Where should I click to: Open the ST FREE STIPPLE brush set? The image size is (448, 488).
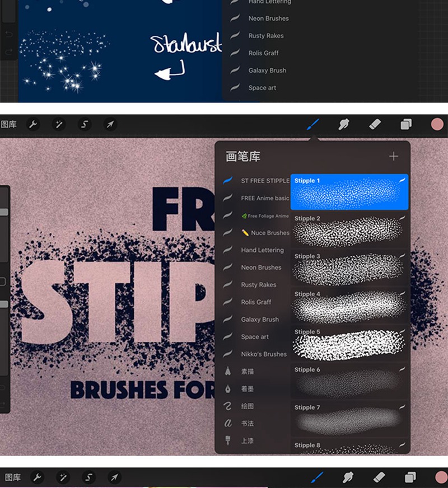pyautogui.click(x=265, y=181)
